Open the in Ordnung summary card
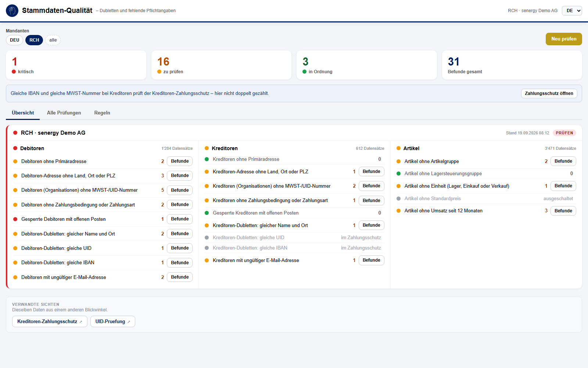 pos(367,65)
